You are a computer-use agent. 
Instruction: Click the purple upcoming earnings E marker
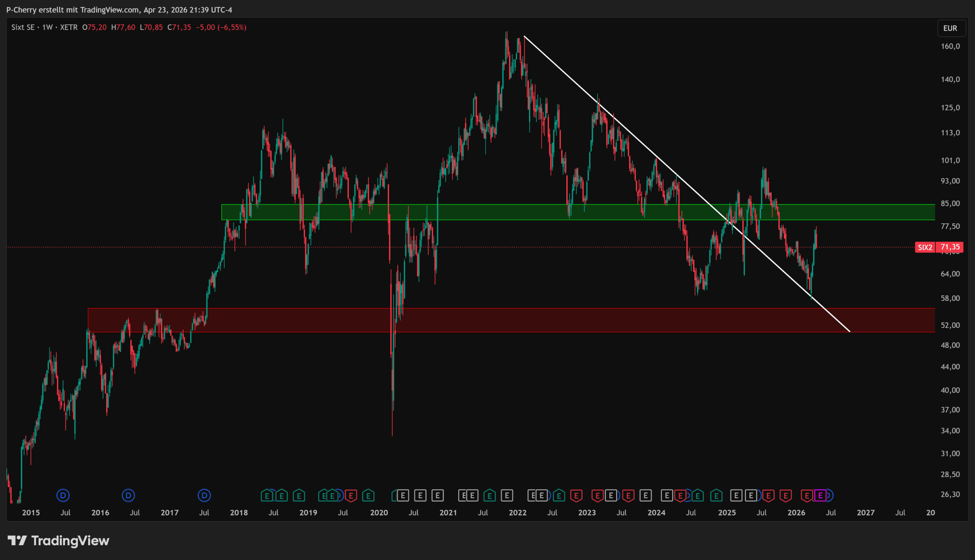point(820,495)
